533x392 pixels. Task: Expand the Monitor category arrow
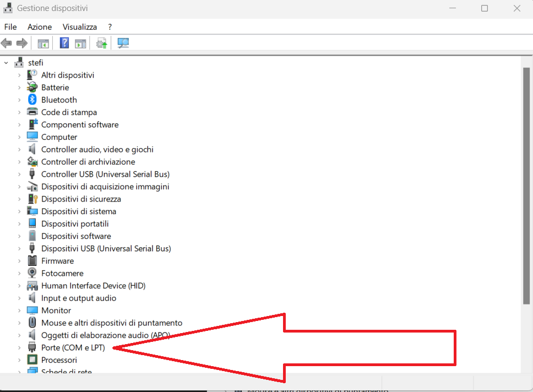point(19,311)
